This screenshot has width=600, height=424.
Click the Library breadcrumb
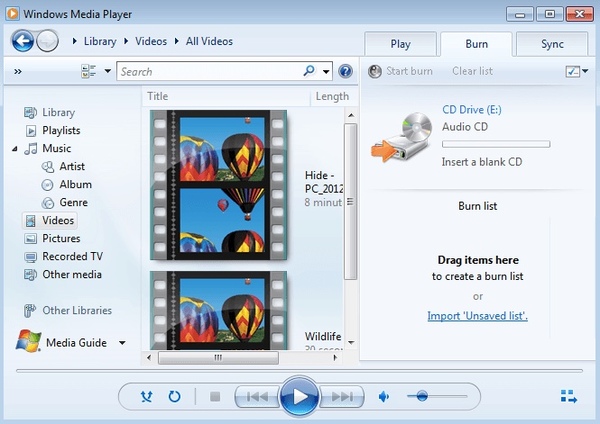[x=100, y=41]
